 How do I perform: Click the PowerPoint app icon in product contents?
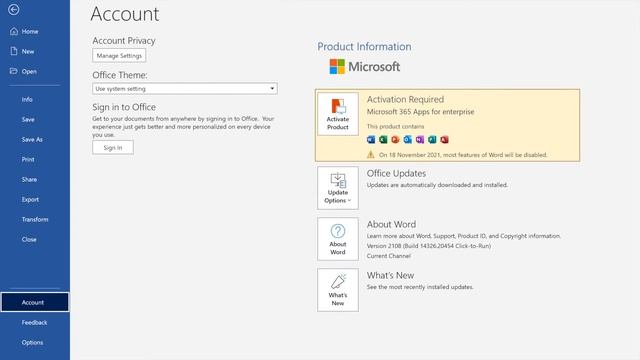point(396,140)
